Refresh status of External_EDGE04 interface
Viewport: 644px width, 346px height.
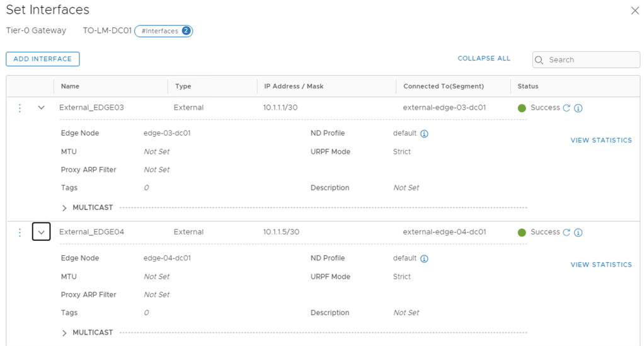tap(566, 233)
